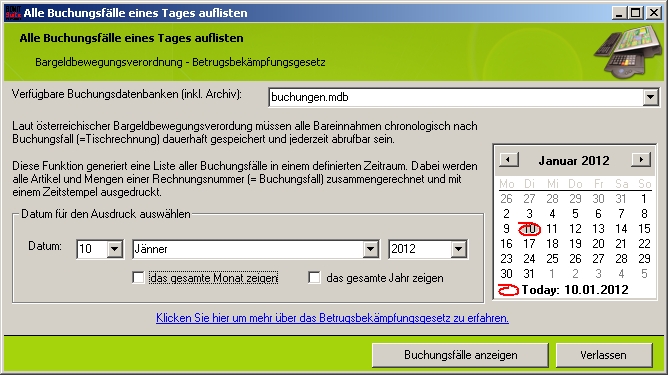The height and width of the screenshot is (375, 668).
Task: Select January 29 in the calendar
Action: pos(644,259)
